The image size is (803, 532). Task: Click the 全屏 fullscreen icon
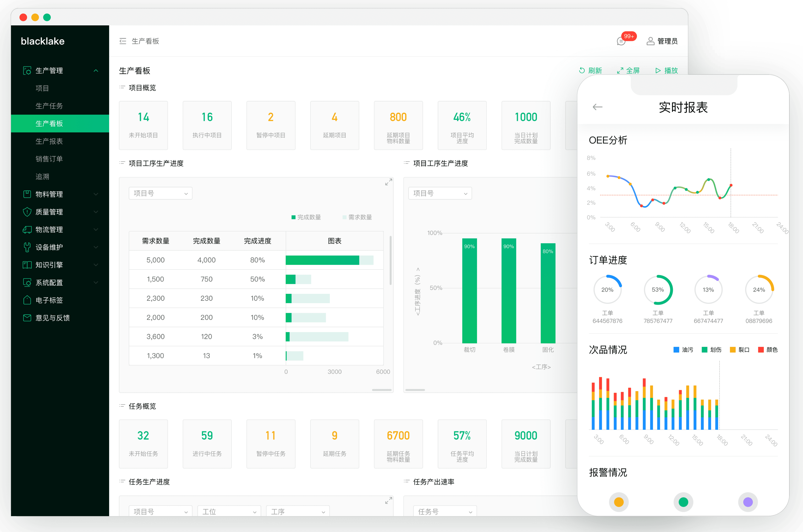[620, 70]
